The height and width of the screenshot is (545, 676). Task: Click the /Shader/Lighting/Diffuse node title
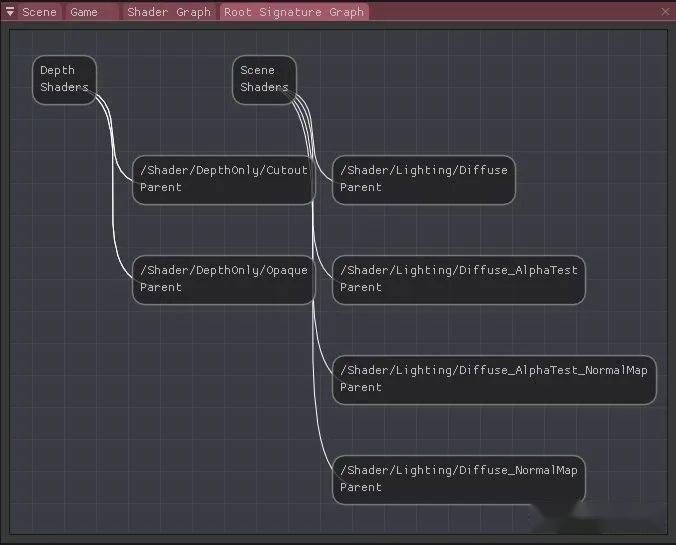click(424, 170)
